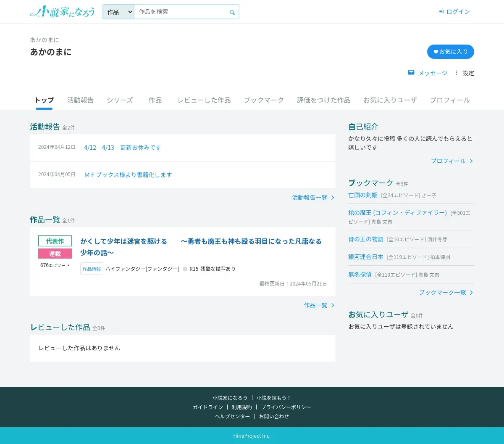
Task: Open the 作品情報 button for the novel
Action: coord(92,269)
